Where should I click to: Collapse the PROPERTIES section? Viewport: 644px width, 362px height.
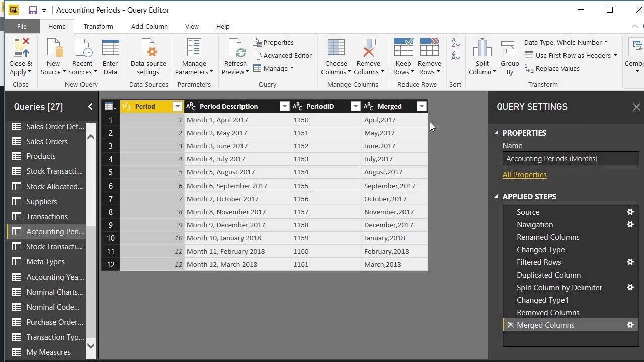tap(496, 133)
